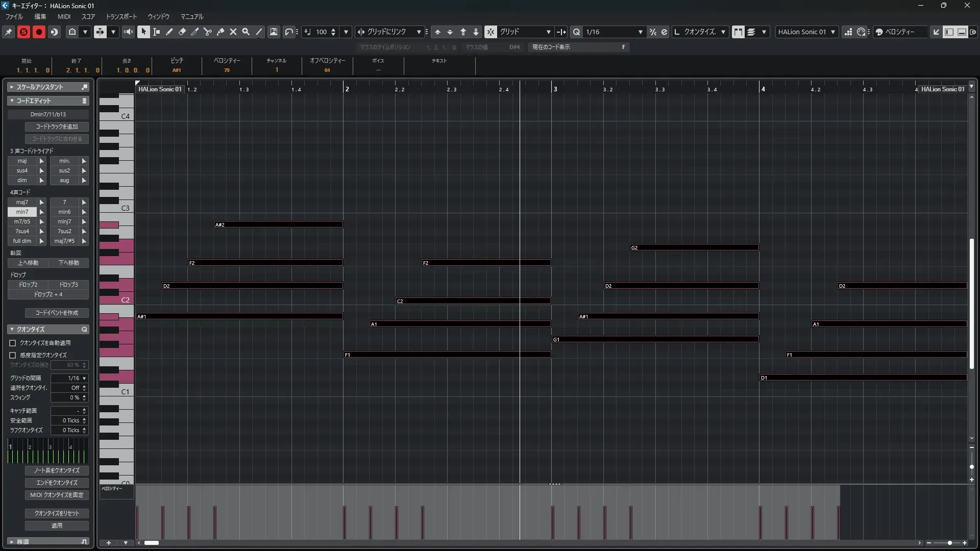The image size is (980, 551).
Task: Enable クオンタイズを自動適用 checkbox
Action: pyautogui.click(x=13, y=343)
